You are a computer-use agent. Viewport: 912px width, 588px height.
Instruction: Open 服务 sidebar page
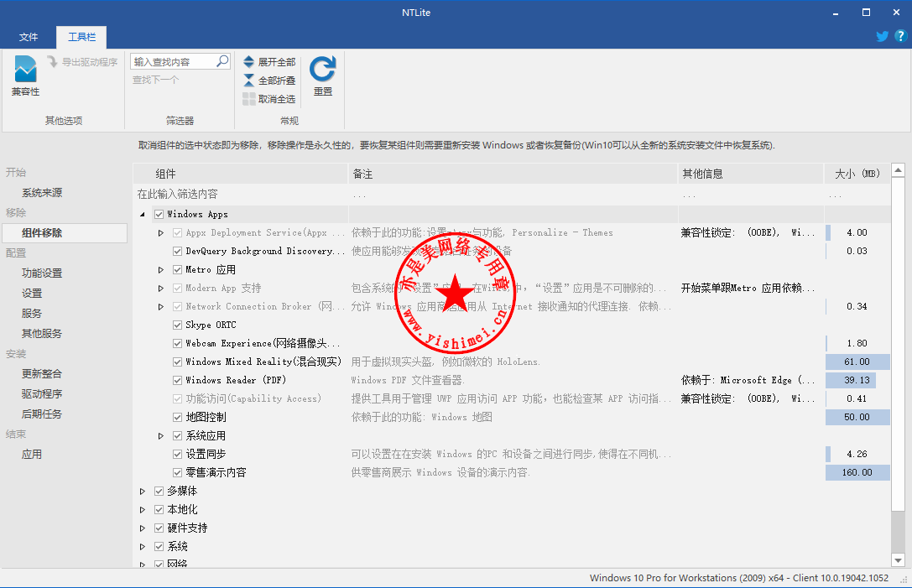(31, 313)
